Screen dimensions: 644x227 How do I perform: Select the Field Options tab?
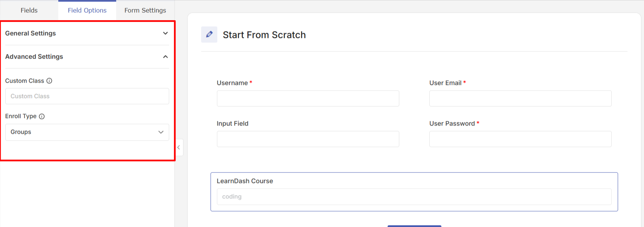pyautogui.click(x=87, y=10)
